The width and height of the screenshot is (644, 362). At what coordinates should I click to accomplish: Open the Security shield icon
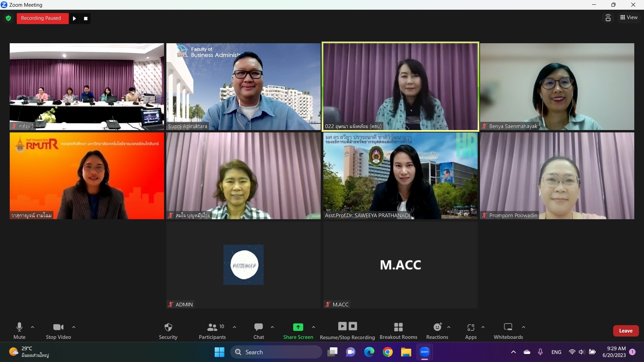point(168,327)
